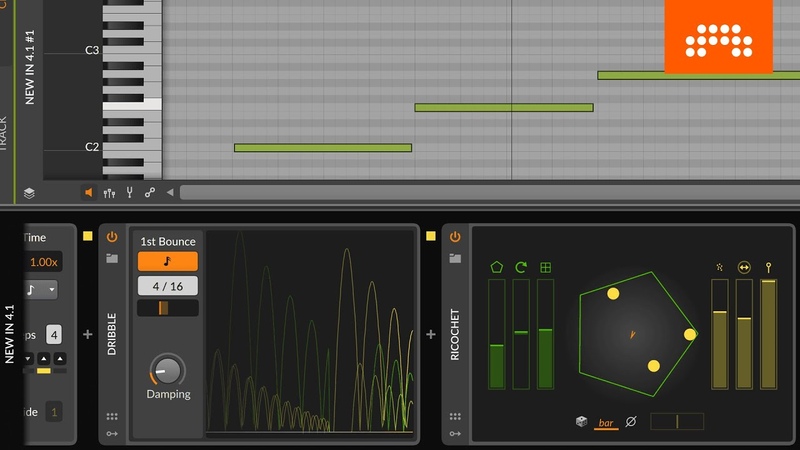
Task: Click the Damping knob in Dribble
Action: [167, 370]
